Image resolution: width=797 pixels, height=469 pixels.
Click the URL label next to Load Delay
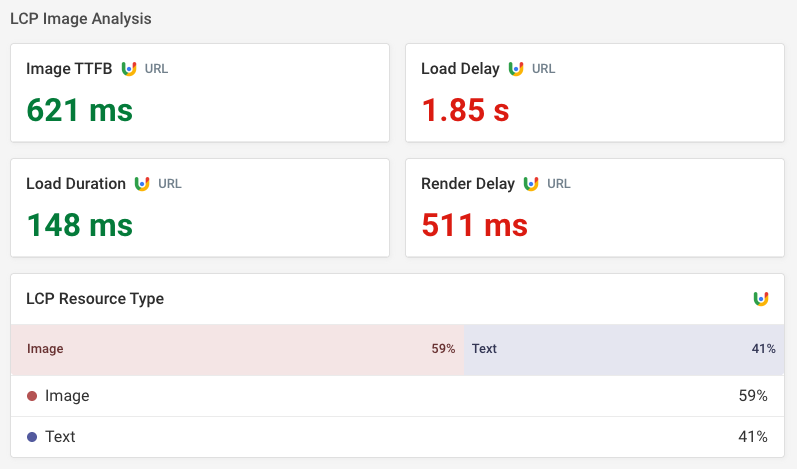click(x=543, y=69)
